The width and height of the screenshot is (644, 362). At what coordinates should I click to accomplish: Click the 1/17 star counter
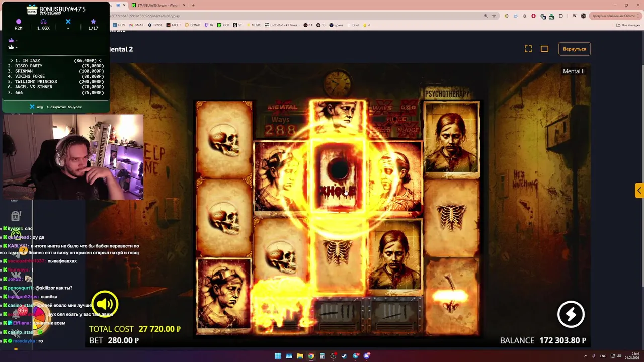pos(93,25)
